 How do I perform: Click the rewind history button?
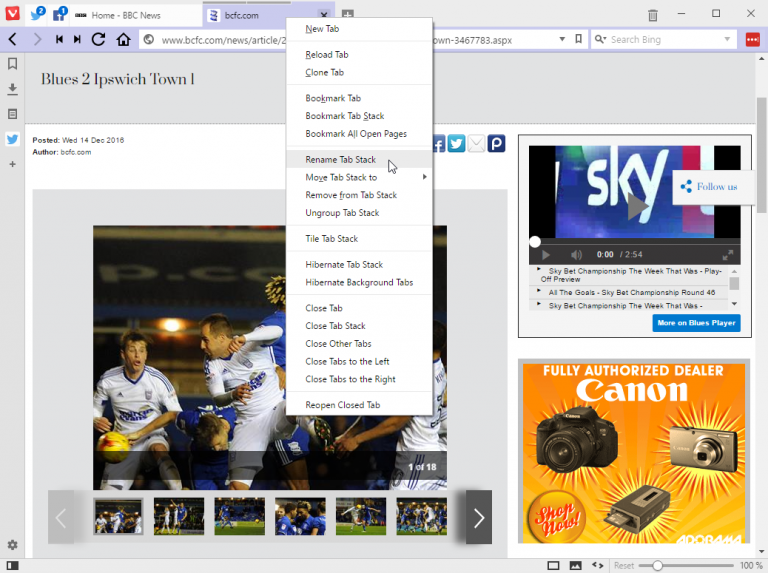(x=59, y=39)
